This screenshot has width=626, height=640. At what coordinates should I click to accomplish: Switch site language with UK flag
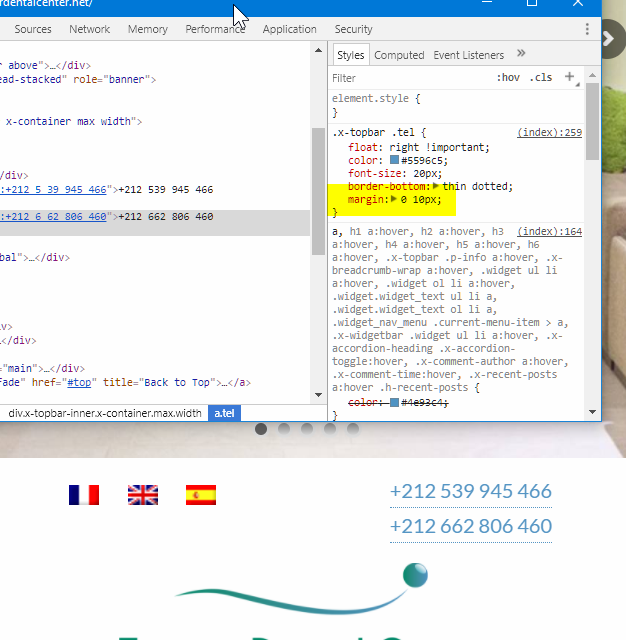143,494
